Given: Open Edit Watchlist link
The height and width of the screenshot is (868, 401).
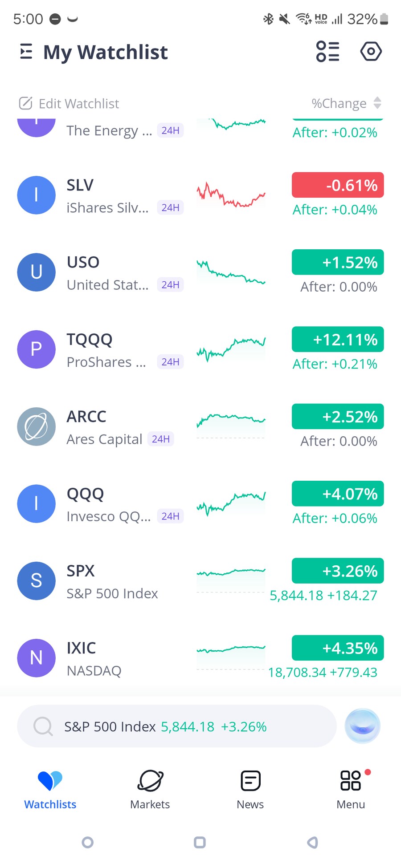Looking at the screenshot, I should 69,103.
